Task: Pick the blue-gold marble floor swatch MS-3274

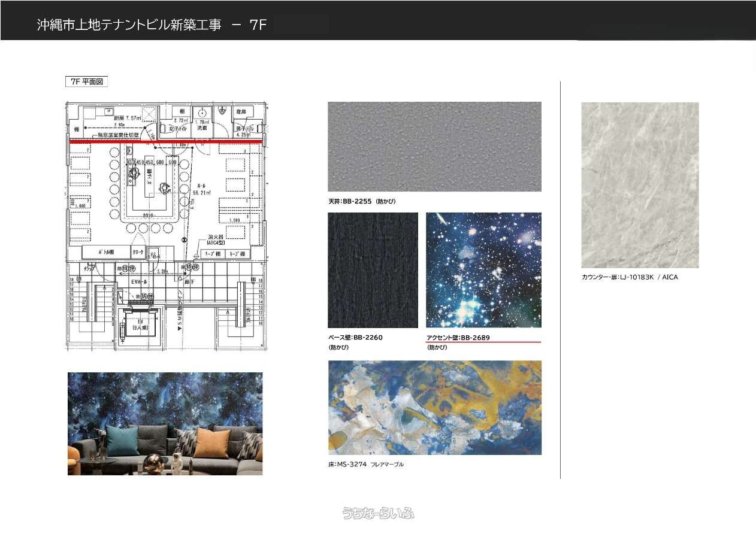Action: [x=434, y=408]
